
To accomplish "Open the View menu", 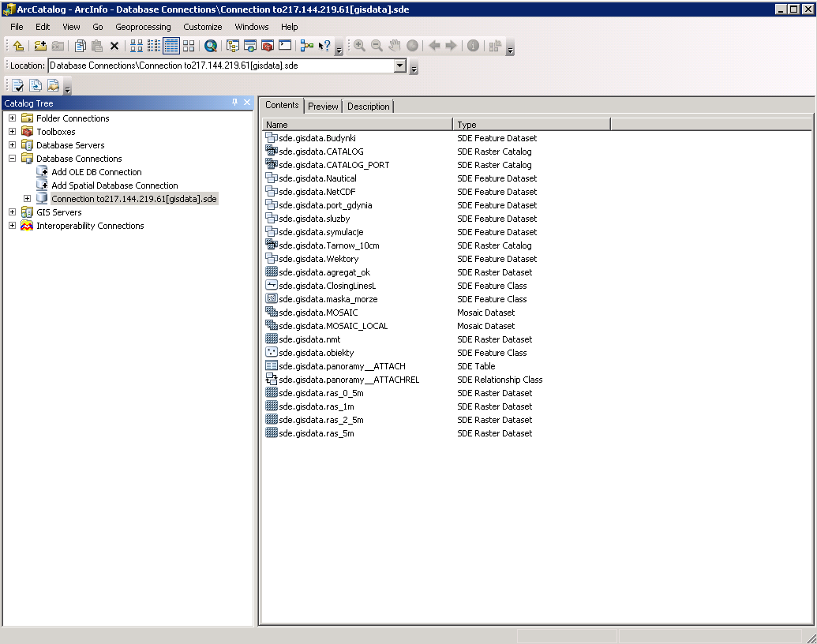I will pos(71,27).
